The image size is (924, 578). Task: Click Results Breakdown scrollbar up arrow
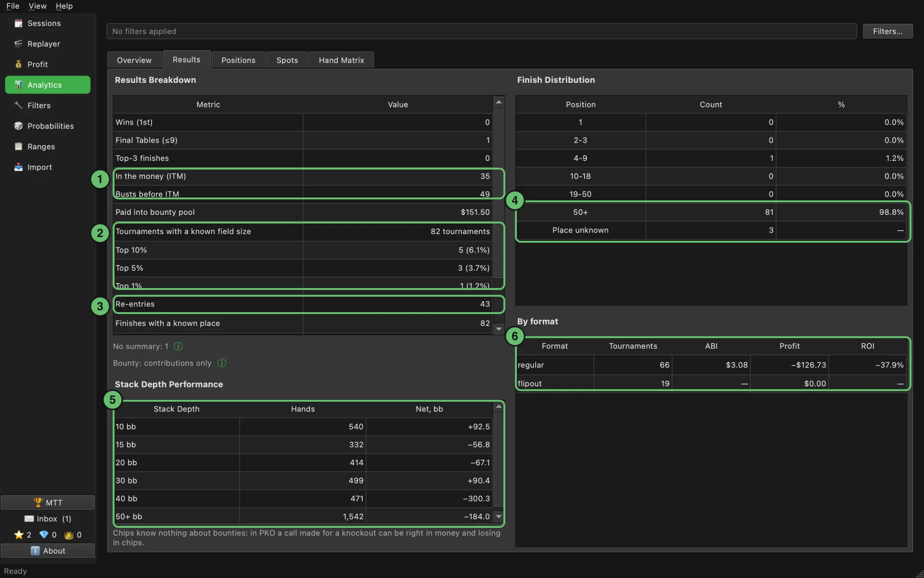499,102
